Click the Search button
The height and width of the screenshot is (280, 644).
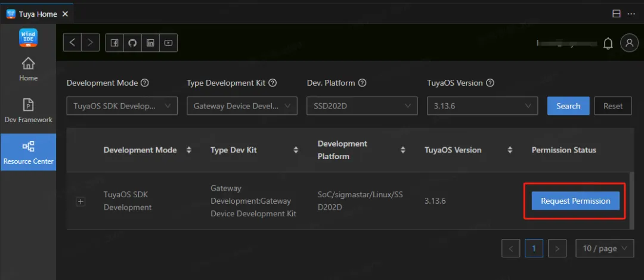coord(568,106)
